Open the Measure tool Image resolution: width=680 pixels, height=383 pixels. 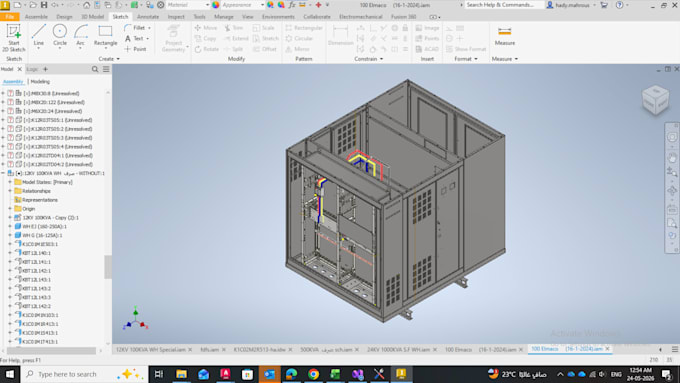click(x=504, y=36)
